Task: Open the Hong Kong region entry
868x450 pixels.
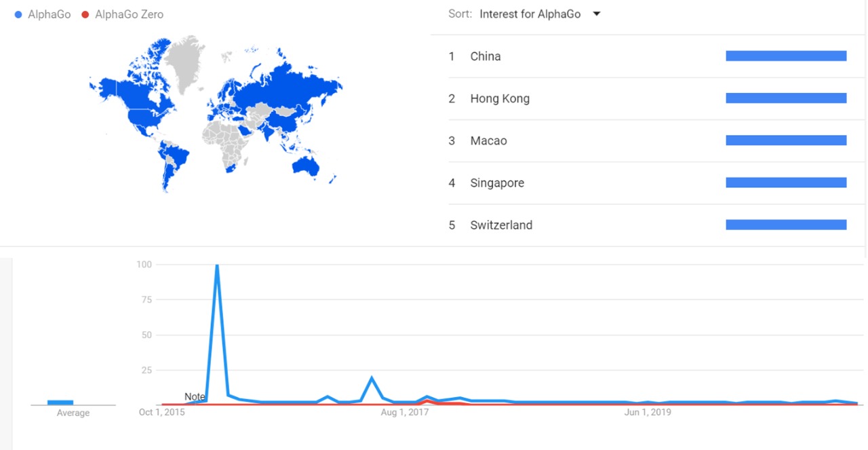Action: point(500,98)
